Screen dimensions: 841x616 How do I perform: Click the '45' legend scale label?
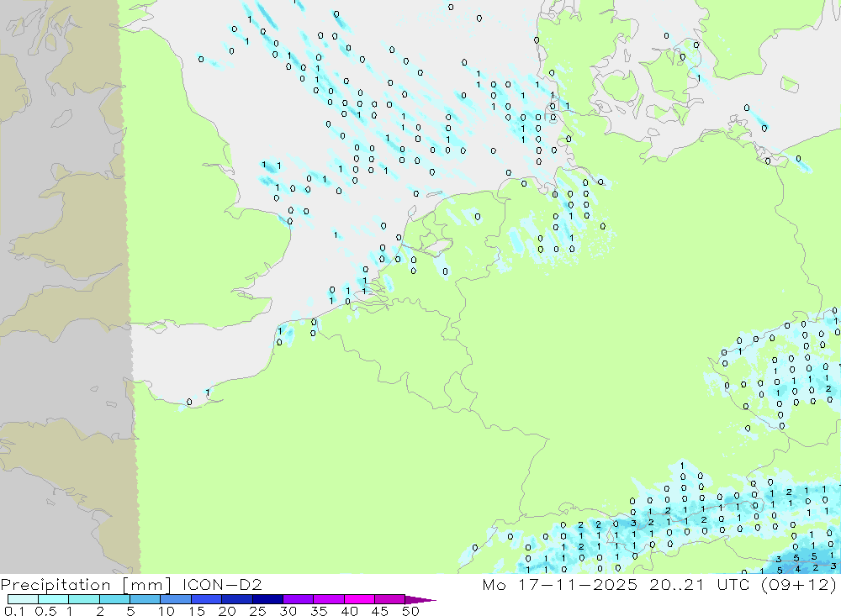click(380, 611)
